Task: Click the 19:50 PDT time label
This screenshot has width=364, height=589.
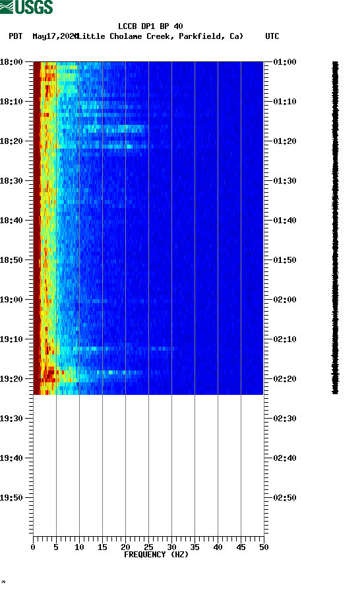Action: tap(11, 498)
